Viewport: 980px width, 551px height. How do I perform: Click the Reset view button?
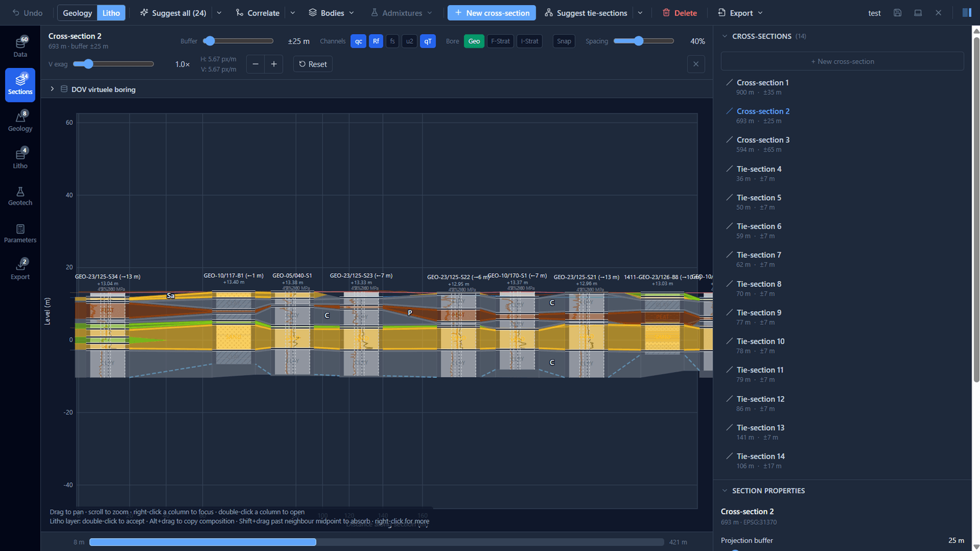[313, 64]
